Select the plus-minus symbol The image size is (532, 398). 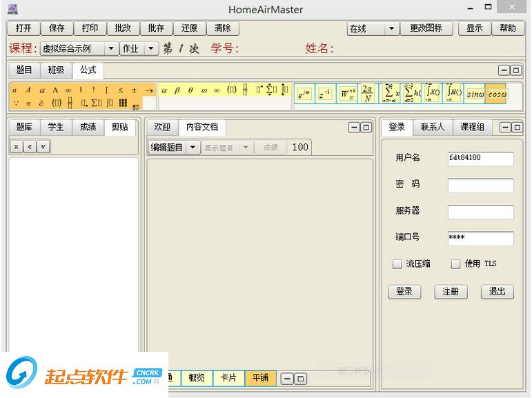pyautogui.click(x=135, y=90)
